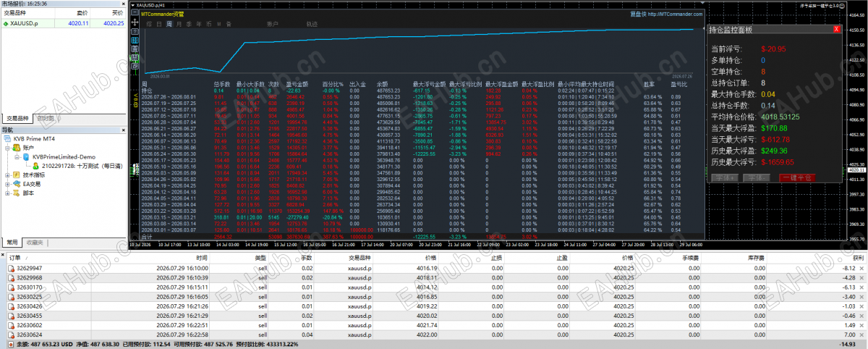Collapse the KVBPrimeLimited-Demo tree node

tap(16, 156)
